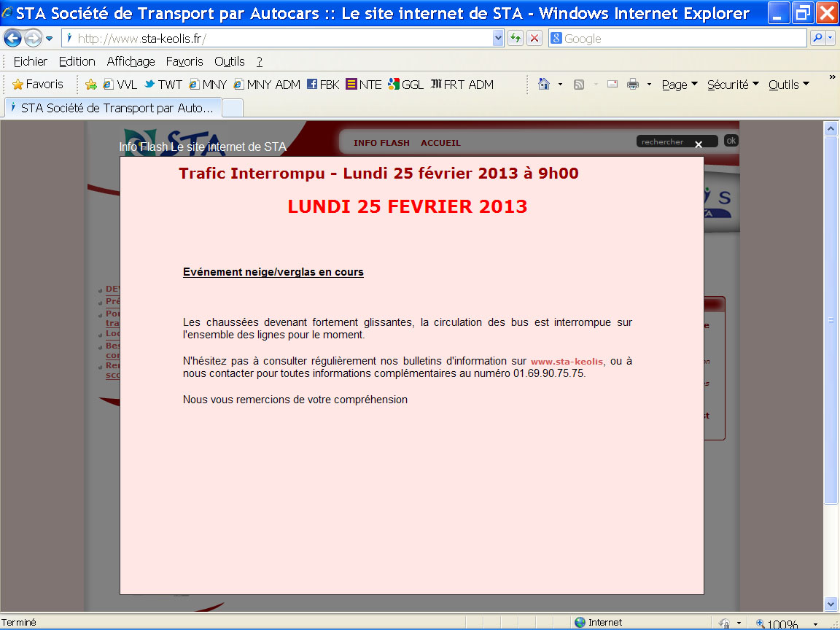This screenshot has width=840, height=630.
Task: Expand the address bar URL dropdown
Action: tap(499, 39)
